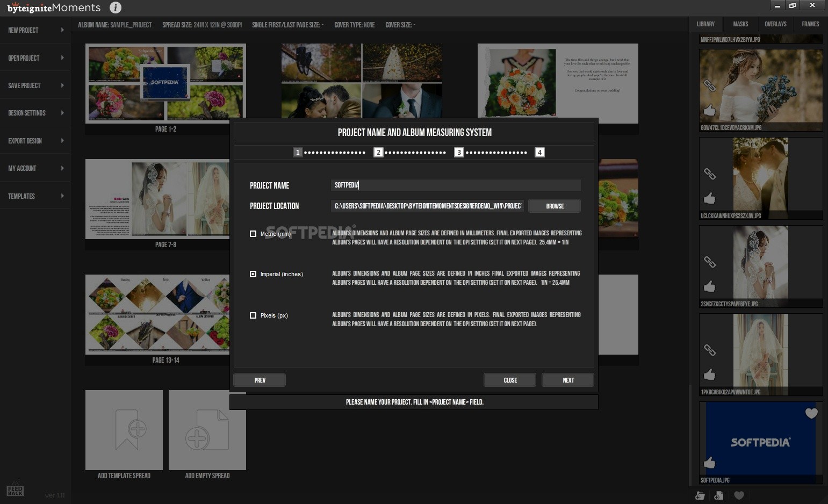Click the Next button in dialog
The width and height of the screenshot is (828, 504).
coord(568,380)
